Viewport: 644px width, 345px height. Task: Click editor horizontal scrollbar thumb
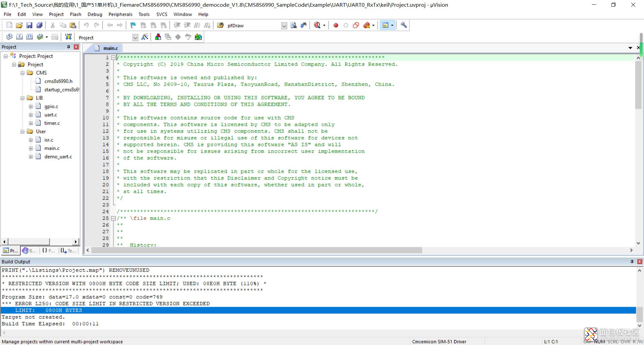[257, 250]
